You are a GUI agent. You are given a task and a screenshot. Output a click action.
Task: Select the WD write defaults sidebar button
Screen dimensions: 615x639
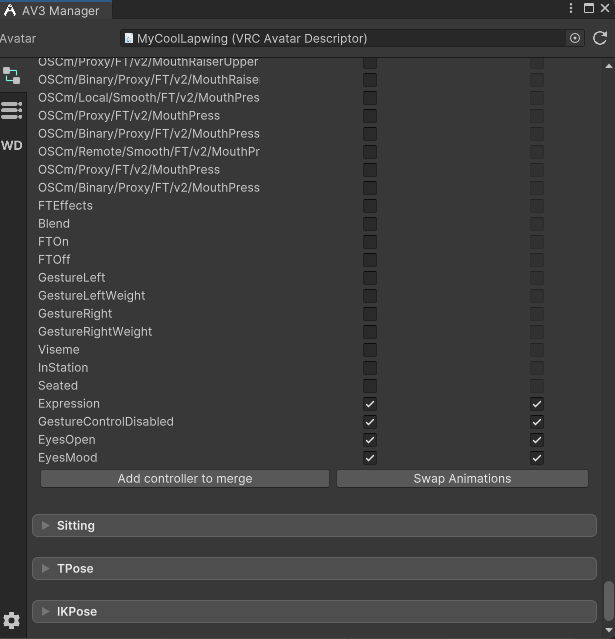(x=12, y=145)
